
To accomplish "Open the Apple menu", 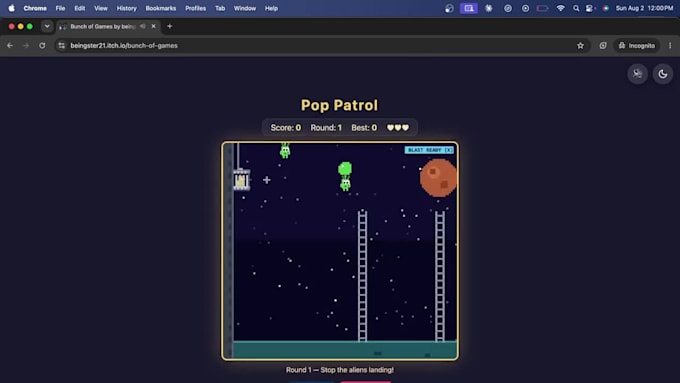I will click(11, 8).
